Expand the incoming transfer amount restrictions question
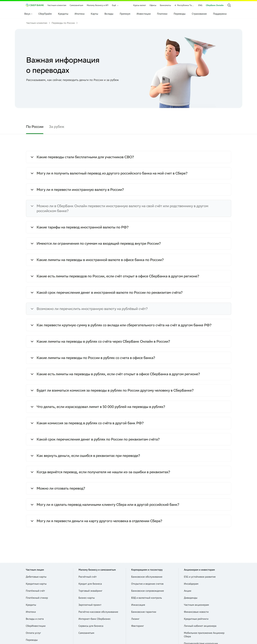 point(99,243)
